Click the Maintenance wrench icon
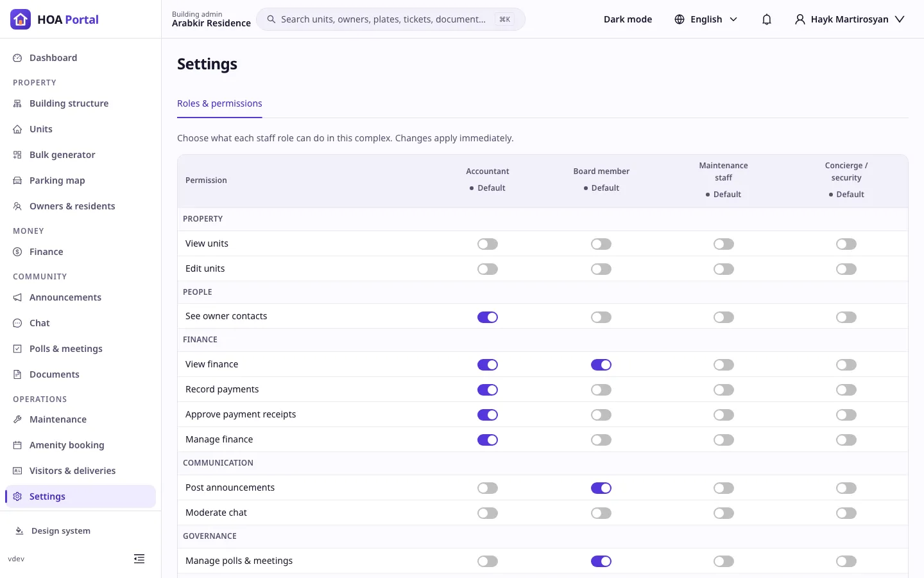This screenshot has width=924, height=578. (17, 419)
